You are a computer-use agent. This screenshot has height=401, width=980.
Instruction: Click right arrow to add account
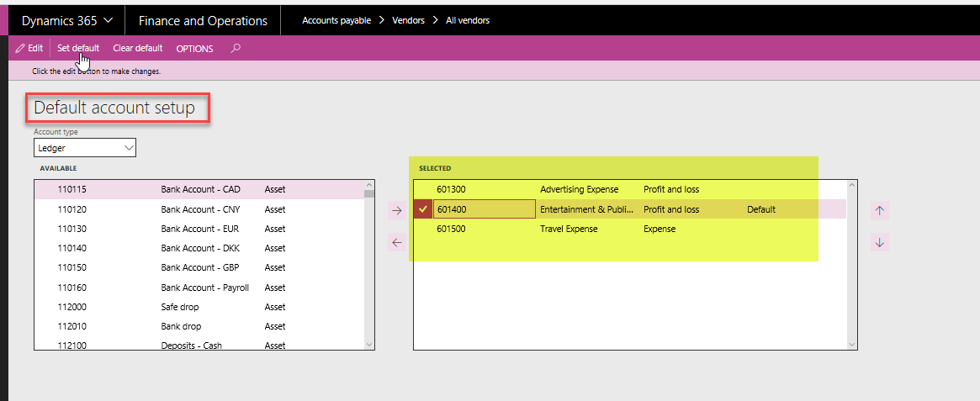(x=396, y=210)
